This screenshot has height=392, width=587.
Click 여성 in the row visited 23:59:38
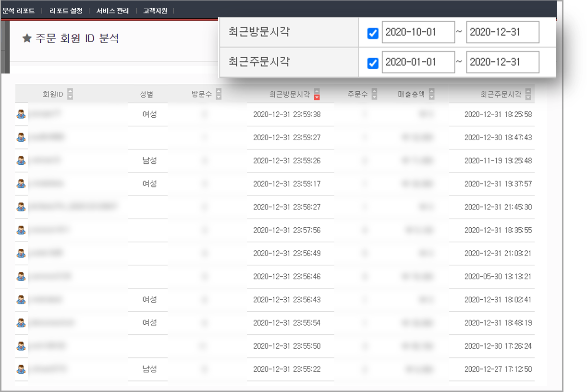(150, 114)
